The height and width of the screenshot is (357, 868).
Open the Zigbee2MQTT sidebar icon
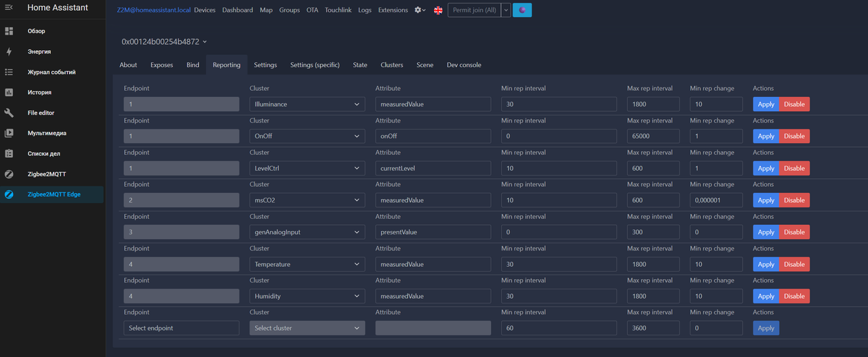coord(9,174)
